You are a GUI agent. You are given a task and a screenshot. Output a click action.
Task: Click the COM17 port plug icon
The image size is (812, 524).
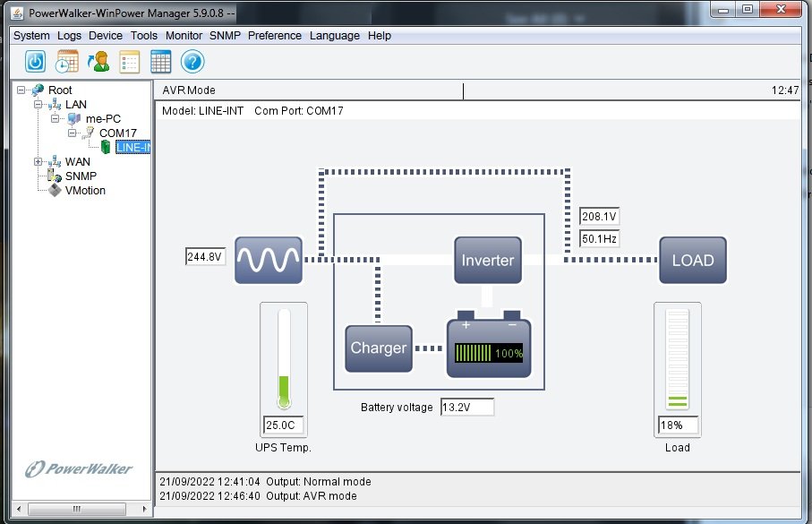pyautogui.click(x=88, y=133)
